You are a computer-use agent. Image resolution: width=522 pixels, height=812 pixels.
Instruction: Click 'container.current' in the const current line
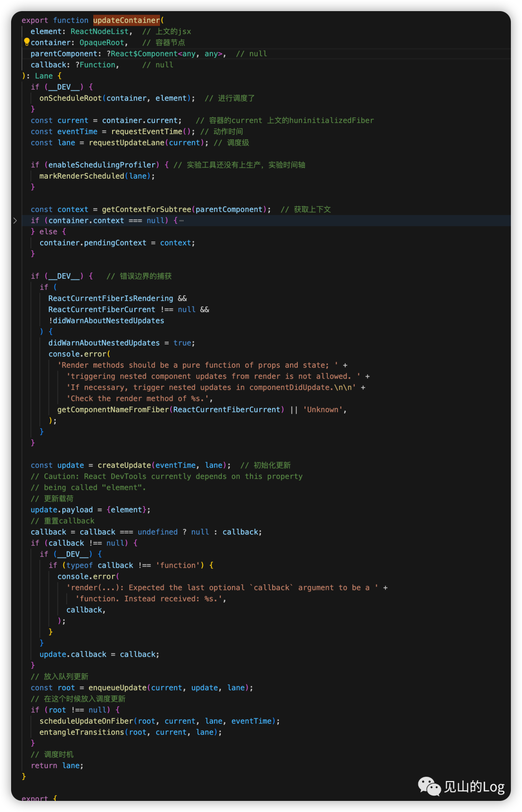(140, 120)
